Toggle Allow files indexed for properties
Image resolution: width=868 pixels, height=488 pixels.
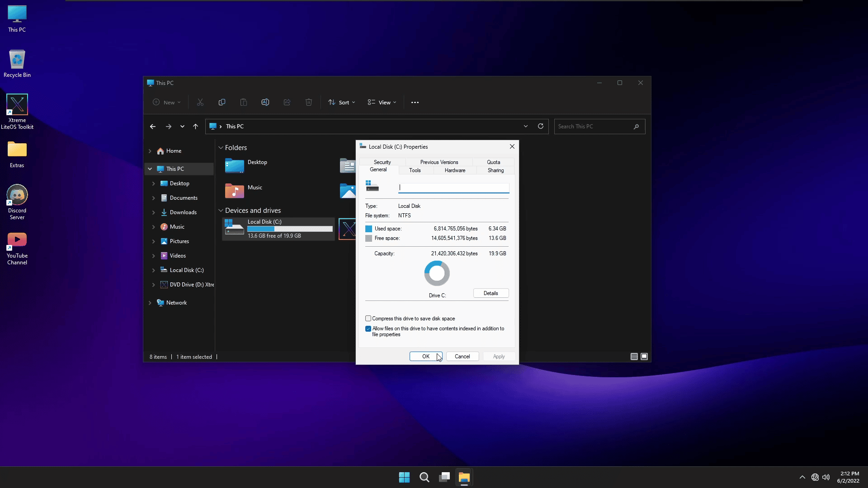coord(368,328)
